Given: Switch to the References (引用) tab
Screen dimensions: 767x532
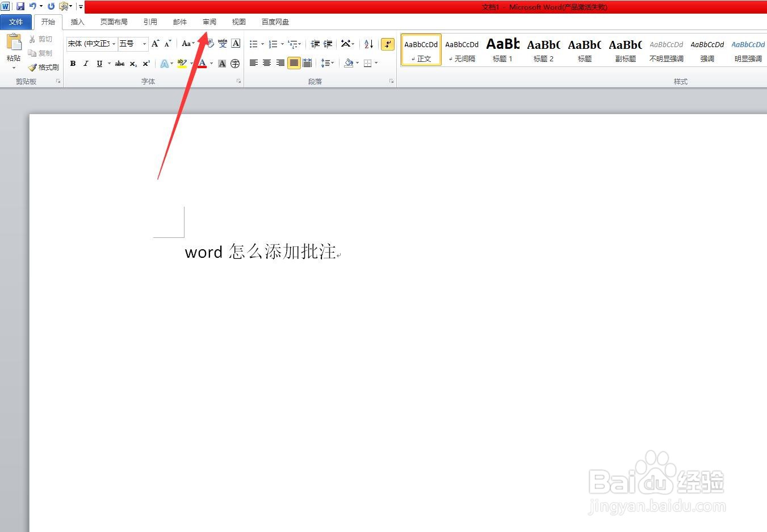Looking at the screenshot, I should click(150, 22).
